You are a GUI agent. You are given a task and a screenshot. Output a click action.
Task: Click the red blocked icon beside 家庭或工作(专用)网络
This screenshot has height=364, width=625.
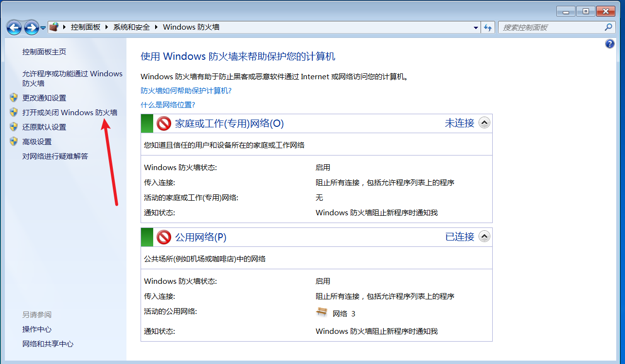point(164,123)
